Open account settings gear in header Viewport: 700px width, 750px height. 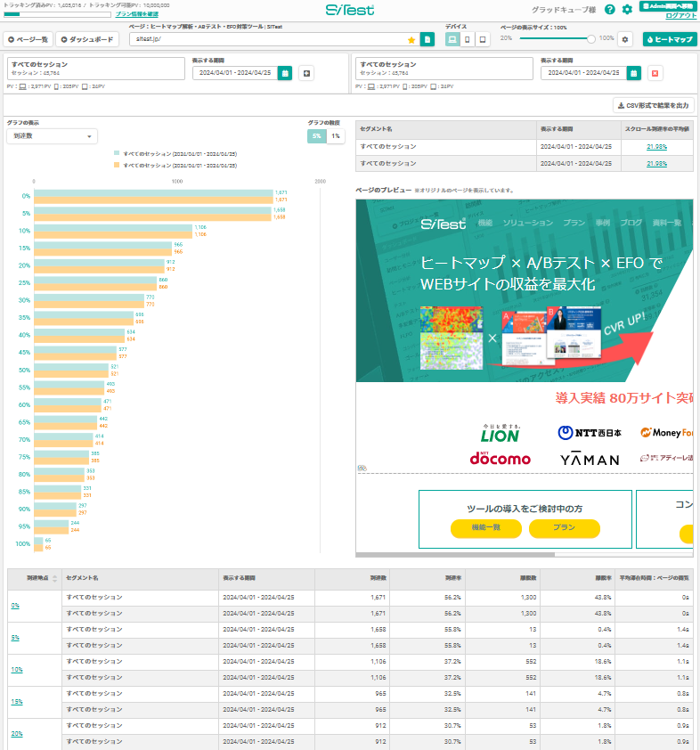coord(627,10)
